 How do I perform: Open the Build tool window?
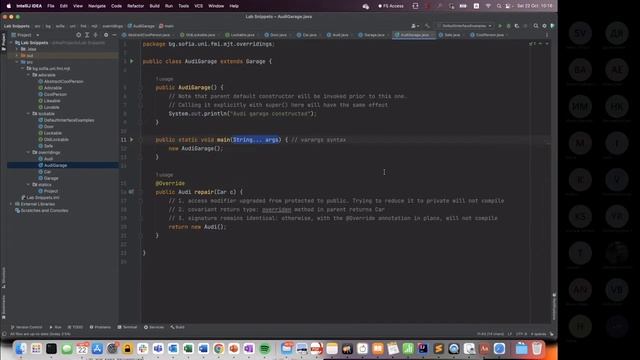(x=178, y=327)
